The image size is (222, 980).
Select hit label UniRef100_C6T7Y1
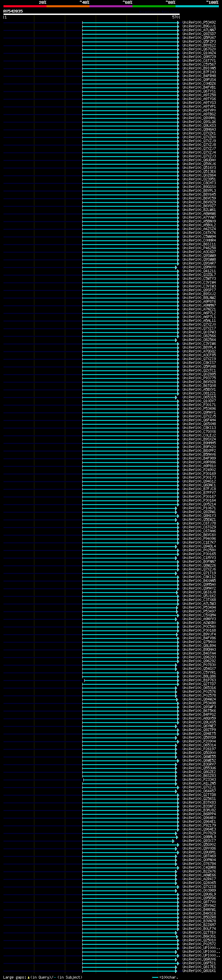(199, 60)
